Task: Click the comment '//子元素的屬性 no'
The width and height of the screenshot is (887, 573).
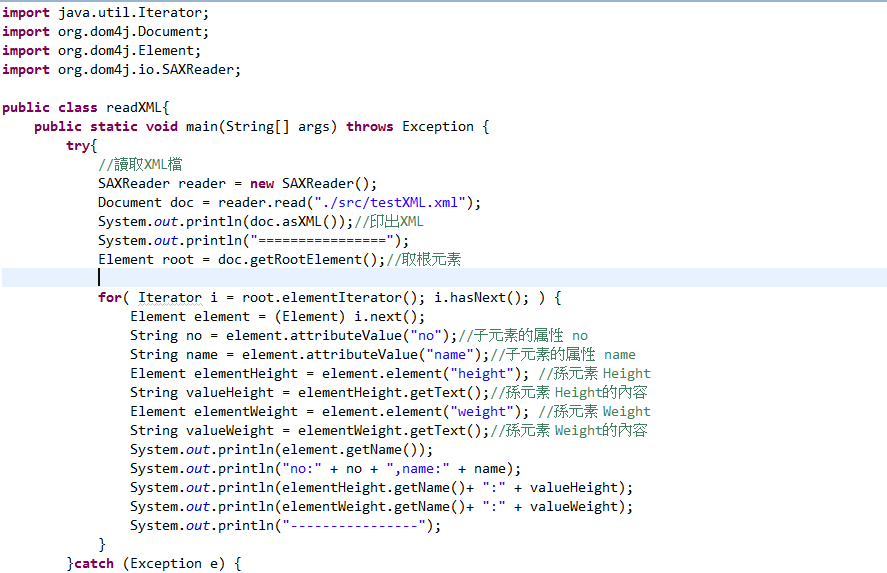Action: [x=523, y=336]
